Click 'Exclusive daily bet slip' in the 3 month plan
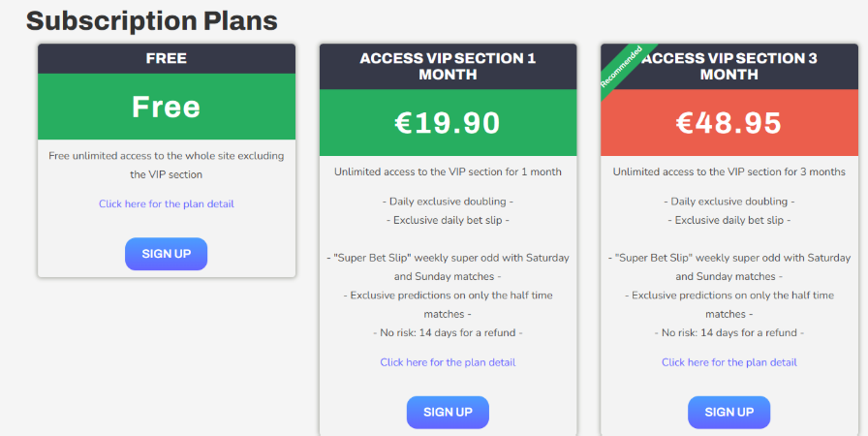Screen dimensions: 868x436 click(x=728, y=220)
